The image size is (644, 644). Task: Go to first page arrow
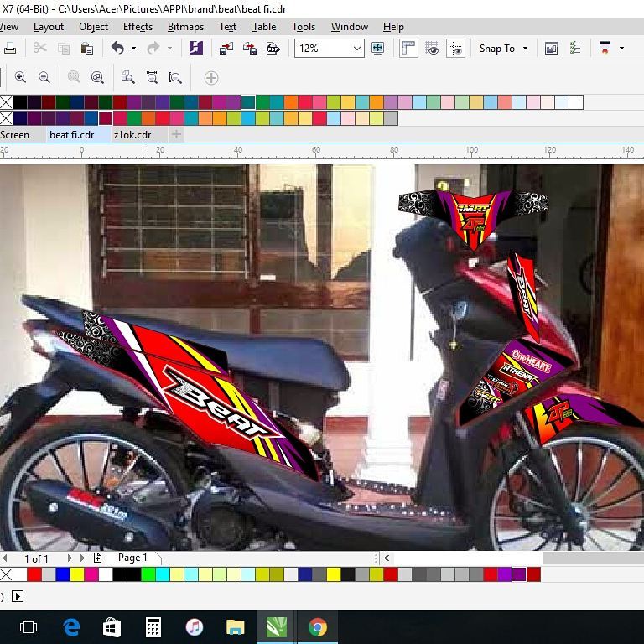coord(5,558)
